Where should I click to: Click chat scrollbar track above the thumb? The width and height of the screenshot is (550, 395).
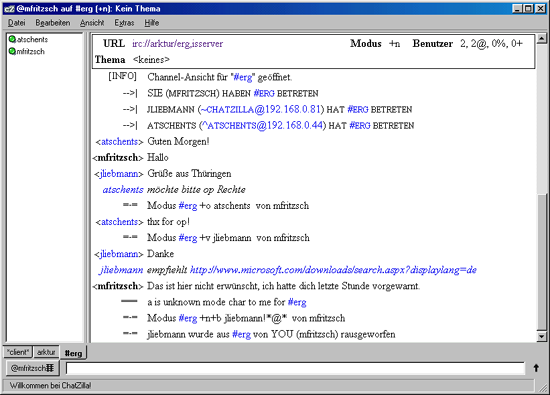coord(541,118)
